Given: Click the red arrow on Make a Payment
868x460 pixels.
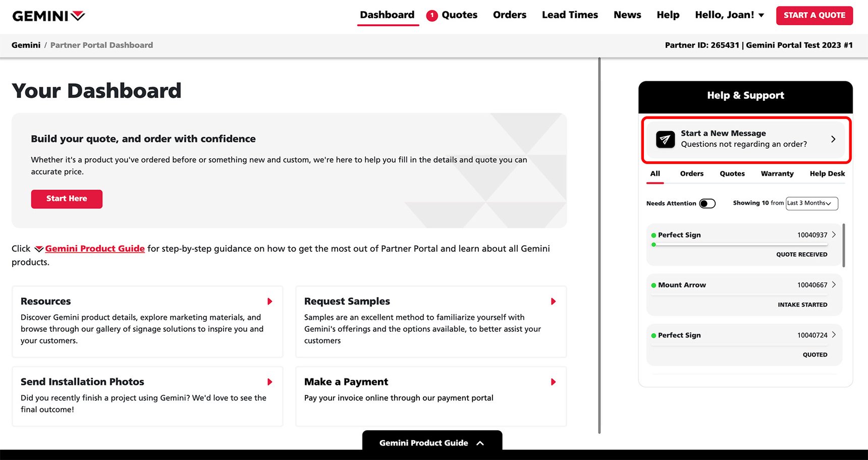Looking at the screenshot, I should [x=553, y=382].
